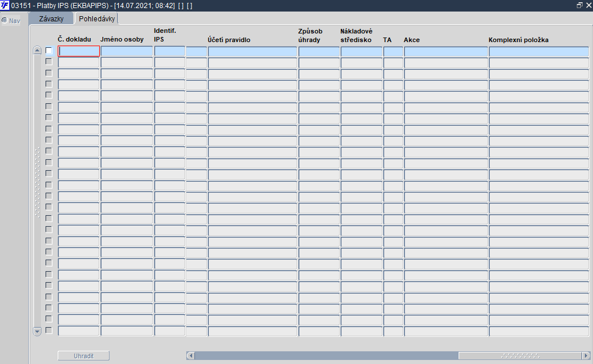The height and width of the screenshot is (364, 593).
Task: Click the Účetní pravidlo column header
Action: (x=229, y=40)
